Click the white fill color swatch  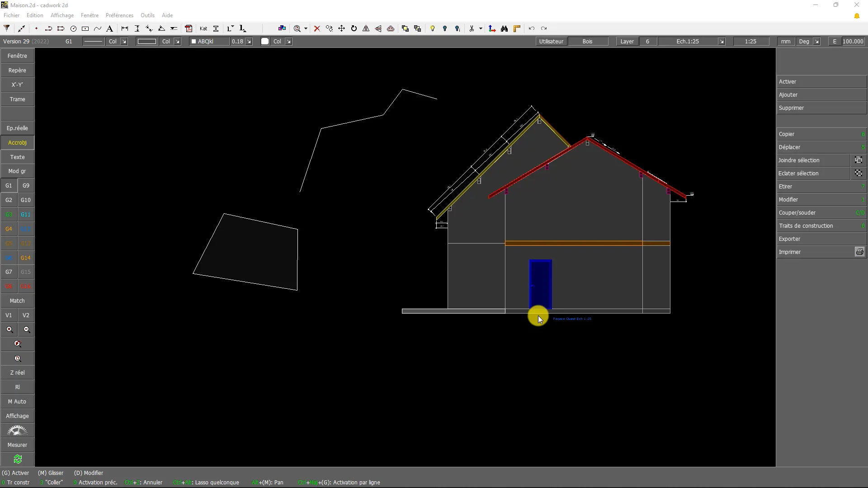[x=265, y=42]
